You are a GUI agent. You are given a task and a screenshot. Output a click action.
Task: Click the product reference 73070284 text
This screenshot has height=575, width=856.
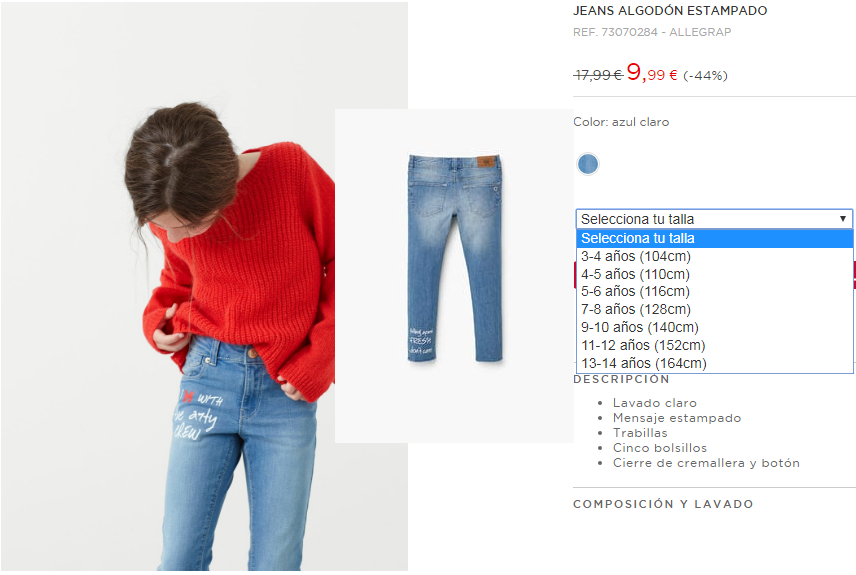coord(629,32)
